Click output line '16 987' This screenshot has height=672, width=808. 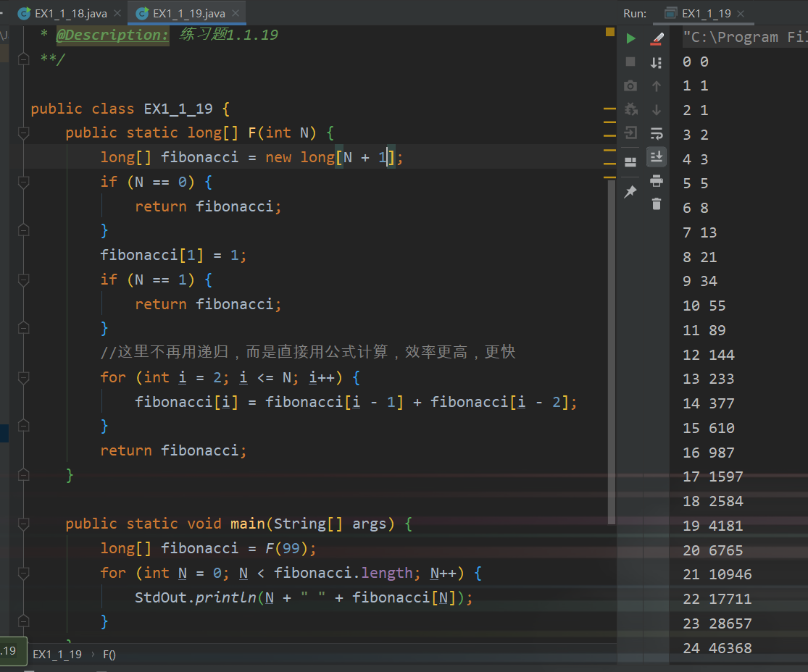[709, 453]
